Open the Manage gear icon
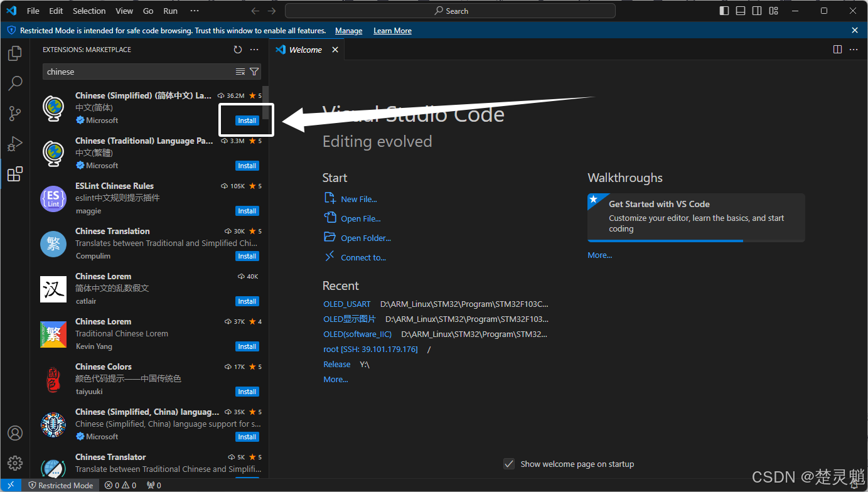The width and height of the screenshot is (868, 492). 15,463
